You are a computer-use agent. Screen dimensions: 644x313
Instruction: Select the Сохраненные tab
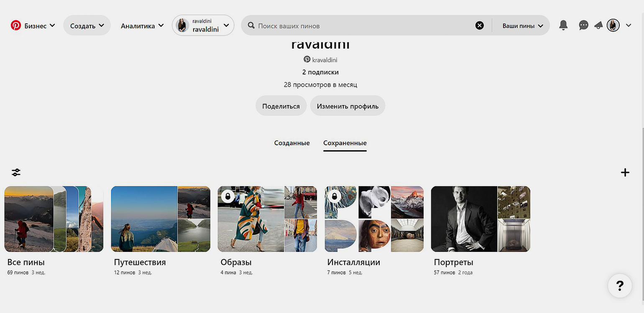345,143
